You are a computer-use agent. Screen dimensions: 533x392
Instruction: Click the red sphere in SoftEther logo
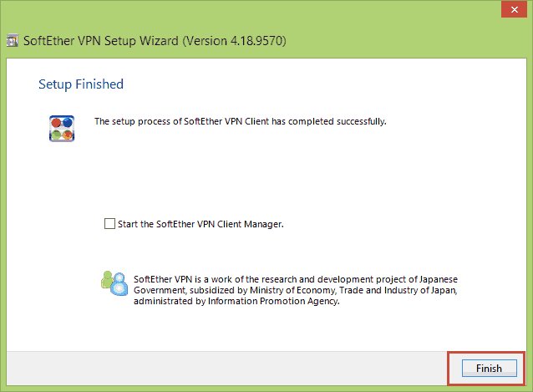coord(56,122)
